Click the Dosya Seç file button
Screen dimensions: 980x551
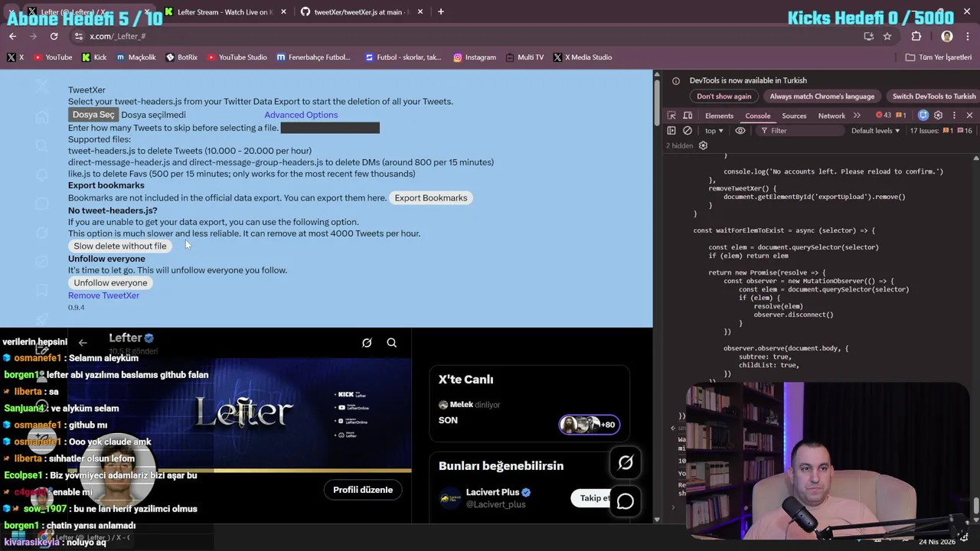point(93,115)
